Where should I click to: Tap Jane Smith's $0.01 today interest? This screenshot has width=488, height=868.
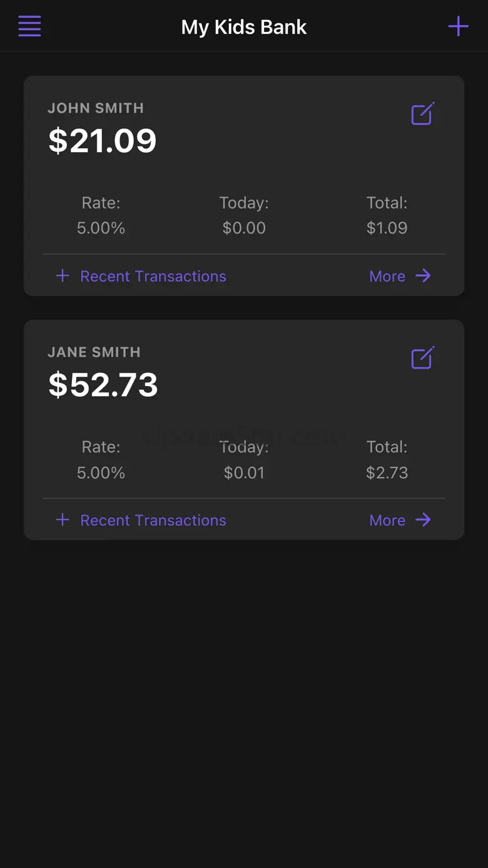(244, 472)
